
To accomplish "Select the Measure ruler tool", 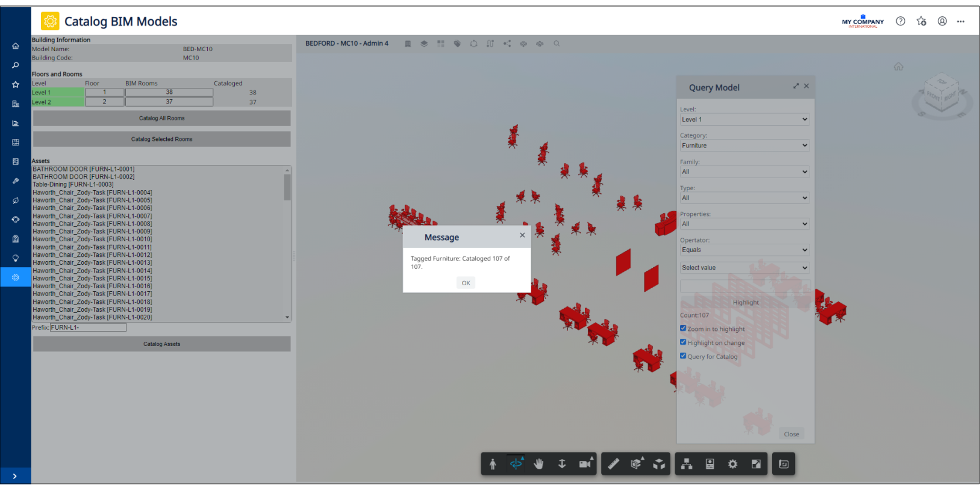I will pyautogui.click(x=613, y=464).
